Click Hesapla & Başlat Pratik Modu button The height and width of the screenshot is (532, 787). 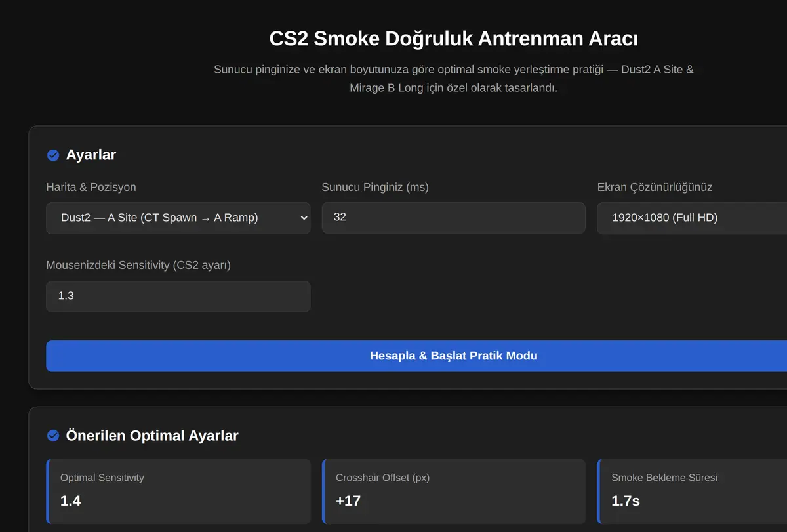point(416,356)
